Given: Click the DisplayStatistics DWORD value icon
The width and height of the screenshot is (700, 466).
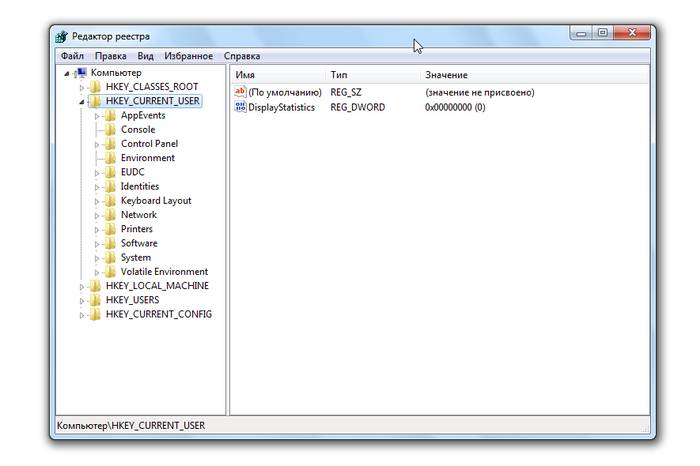Looking at the screenshot, I should click(240, 107).
